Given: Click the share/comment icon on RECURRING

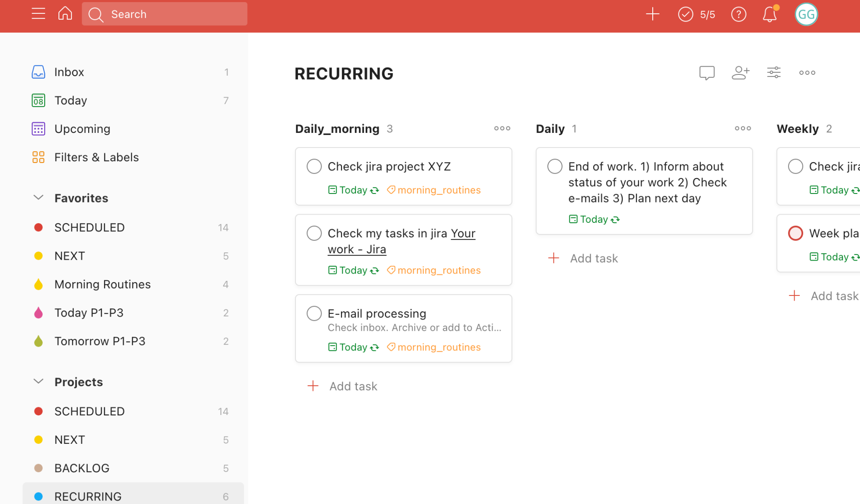Looking at the screenshot, I should point(706,72).
